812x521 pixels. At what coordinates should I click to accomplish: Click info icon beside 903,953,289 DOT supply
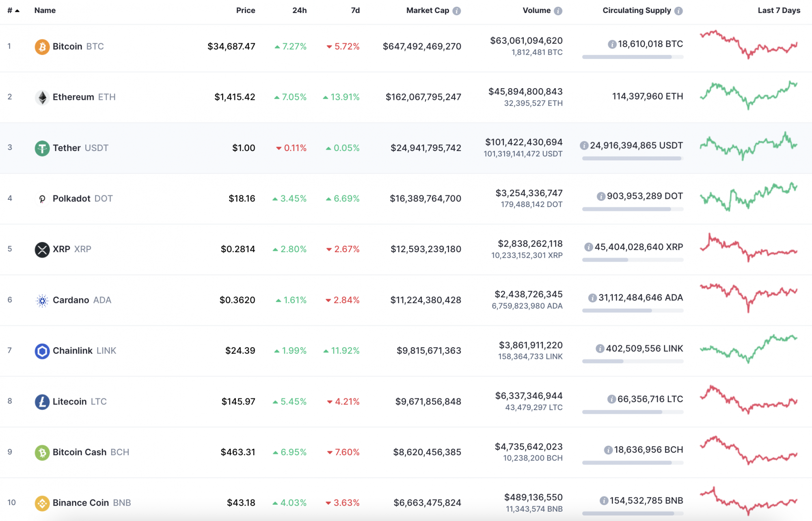click(601, 197)
